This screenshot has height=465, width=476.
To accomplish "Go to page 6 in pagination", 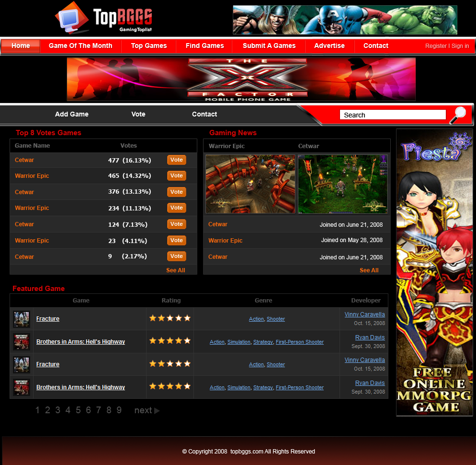I will (x=88, y=410).
